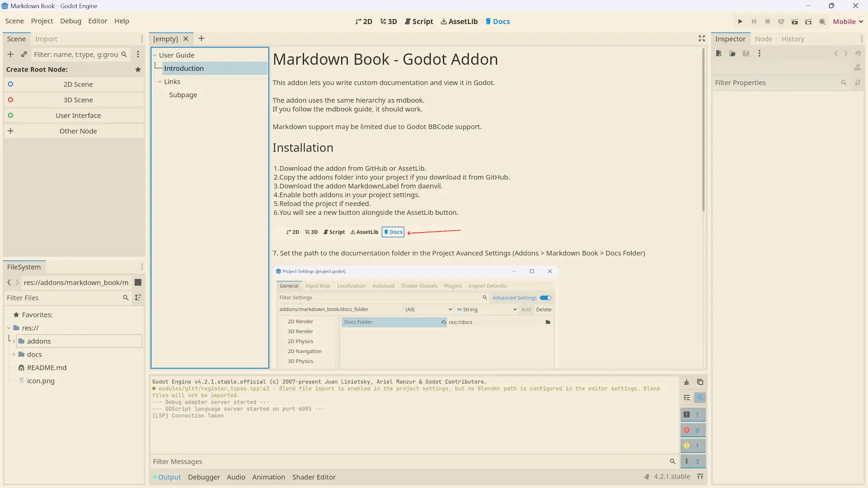Open the Project menu
Screen dimensions: 868x488
(42, 21)
